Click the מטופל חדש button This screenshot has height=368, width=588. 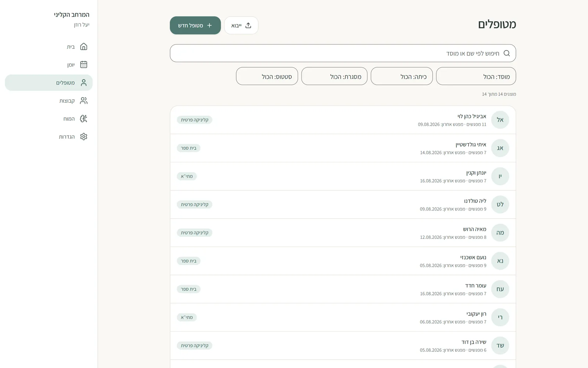(x=195, y=25)
